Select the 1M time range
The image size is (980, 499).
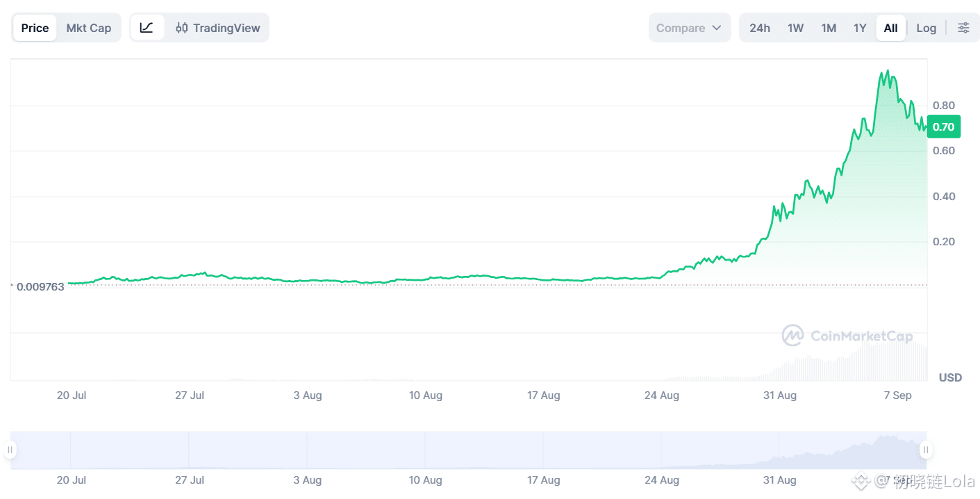pyautogui.click(x=829, y=28)
